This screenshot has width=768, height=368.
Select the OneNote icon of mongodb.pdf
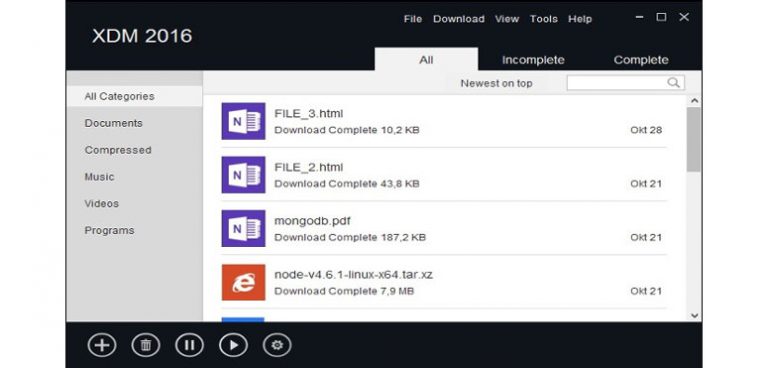[x=243, y=228]
